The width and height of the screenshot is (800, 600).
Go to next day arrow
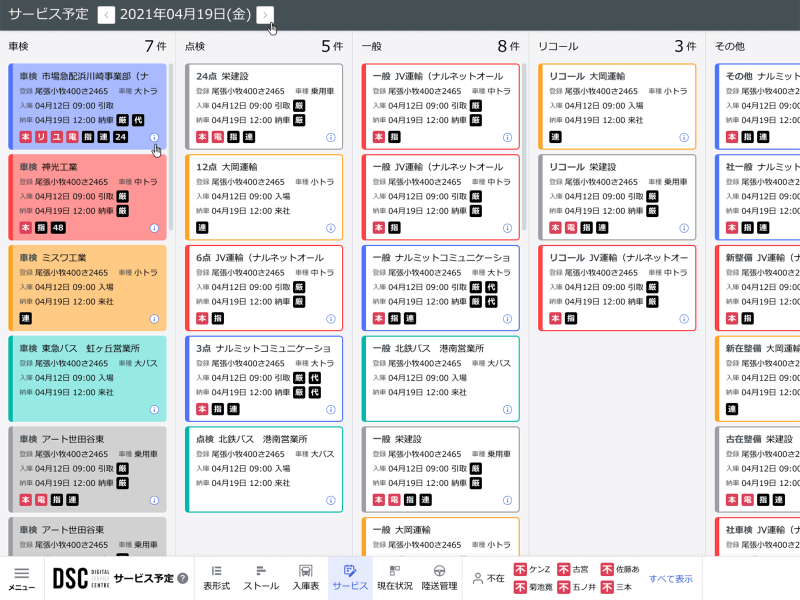[265, 15]
